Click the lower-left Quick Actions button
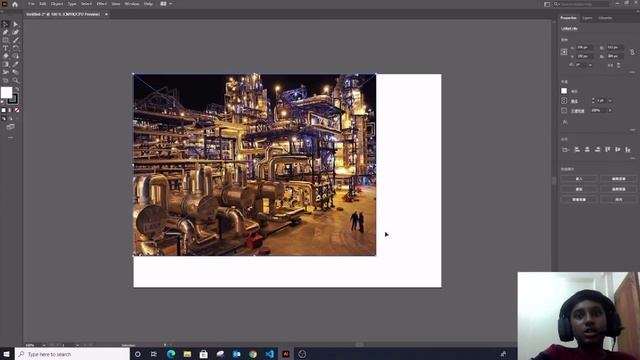The image size is (640, 360). click(579, 200)
